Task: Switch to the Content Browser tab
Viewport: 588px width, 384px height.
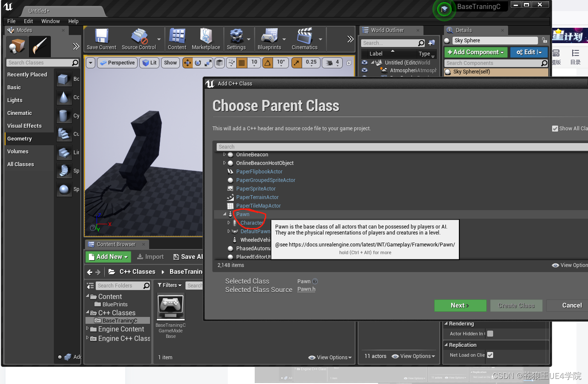Action: [x=116, y=244]
